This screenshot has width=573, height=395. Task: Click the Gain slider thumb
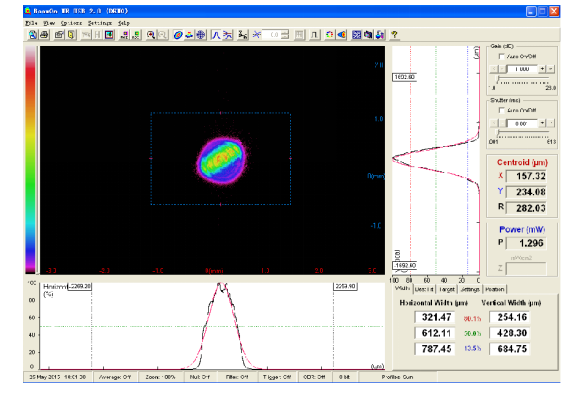tap(498, 79)
